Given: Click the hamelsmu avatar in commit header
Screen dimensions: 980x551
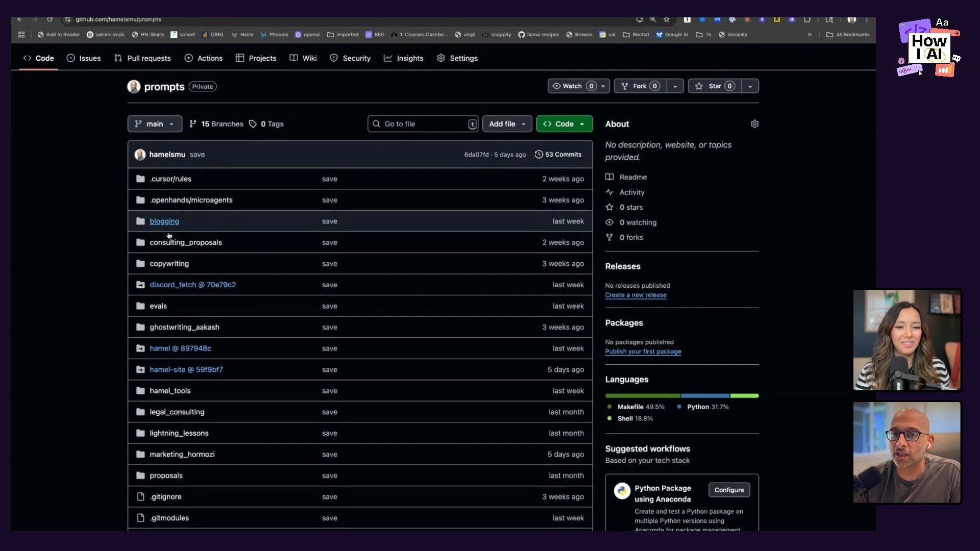Looking at the screenshot, I should tap(140, 155).
